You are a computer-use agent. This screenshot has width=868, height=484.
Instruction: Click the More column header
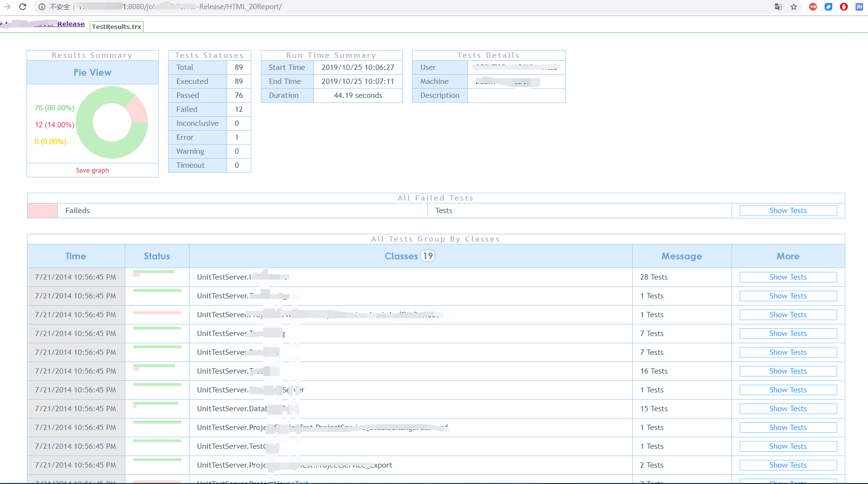[788, 256]
